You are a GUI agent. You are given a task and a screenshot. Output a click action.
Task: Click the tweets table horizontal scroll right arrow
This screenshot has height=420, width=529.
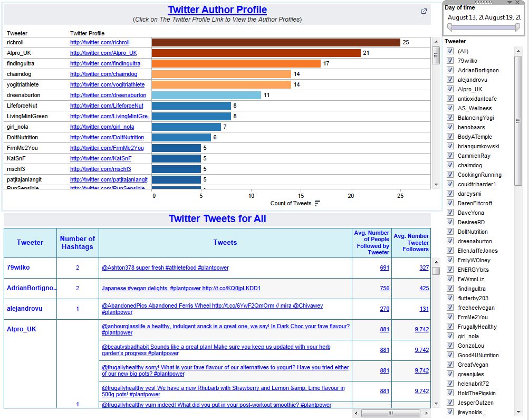coord(427,413)
